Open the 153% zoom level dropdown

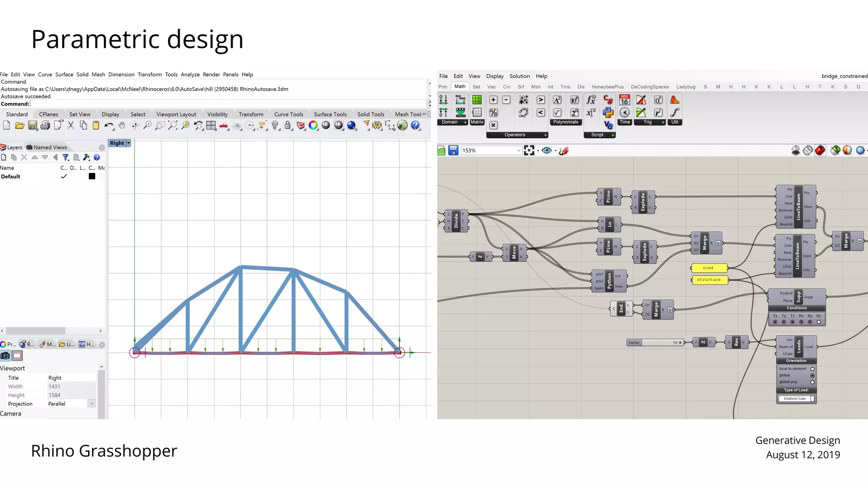tap(519, 150)
